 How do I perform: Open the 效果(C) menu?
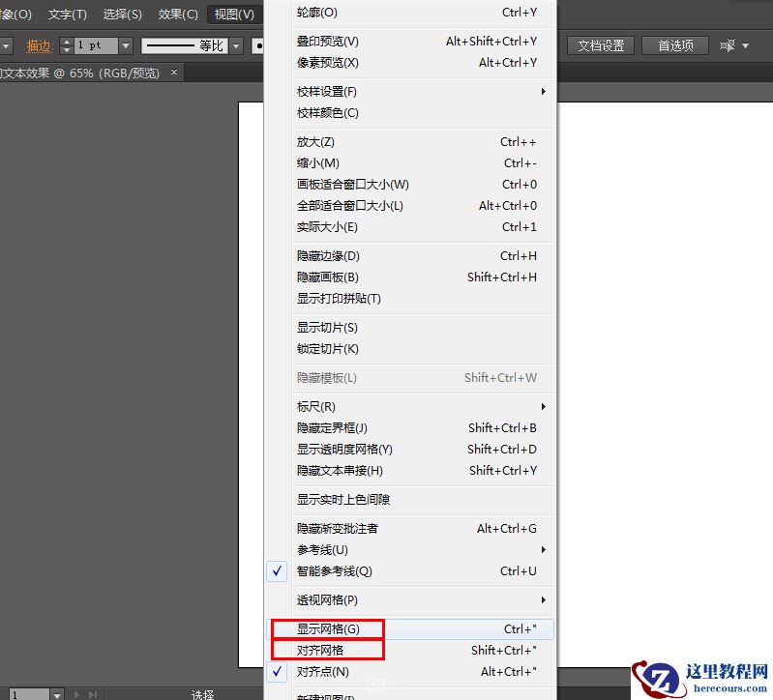[x=178, y=15]
